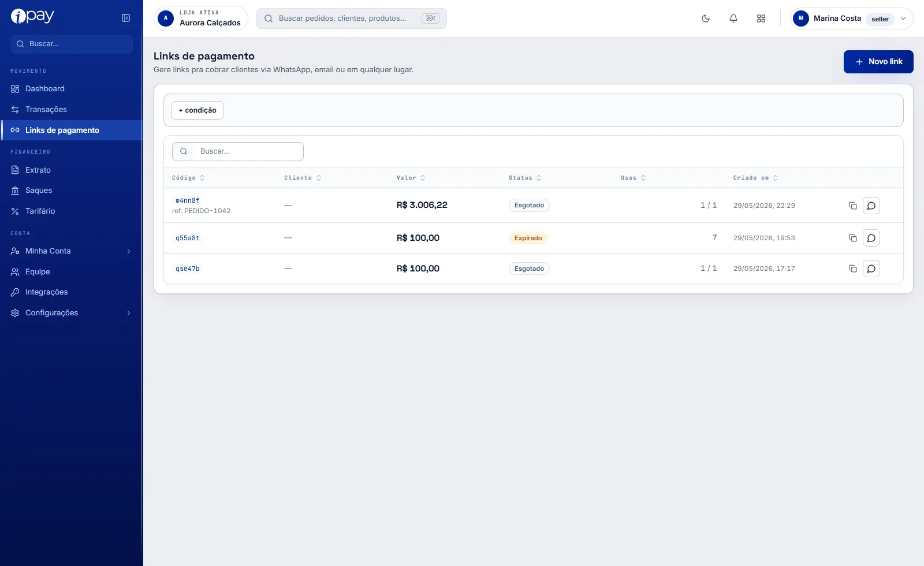Open message icon for qse47b row
This screenshot has height=566, width=924.
871,269
